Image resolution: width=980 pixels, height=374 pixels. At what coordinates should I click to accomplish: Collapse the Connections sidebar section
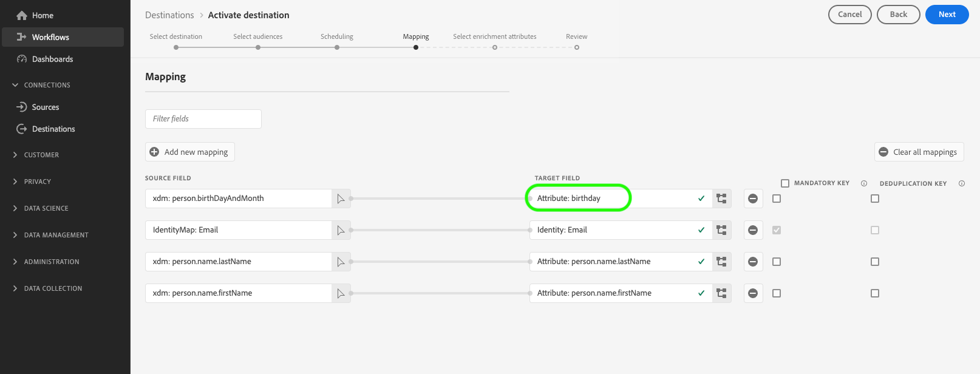41,85
